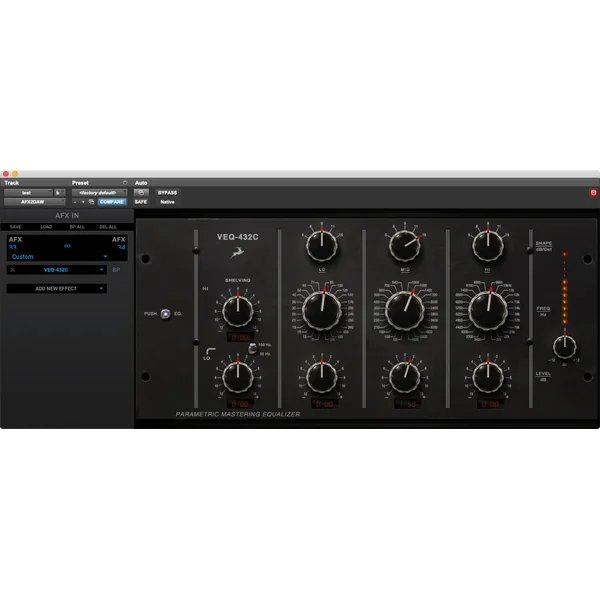Toggle the SAFE automation button
This screenshot has height=600, width=600.
click(141, 202)
